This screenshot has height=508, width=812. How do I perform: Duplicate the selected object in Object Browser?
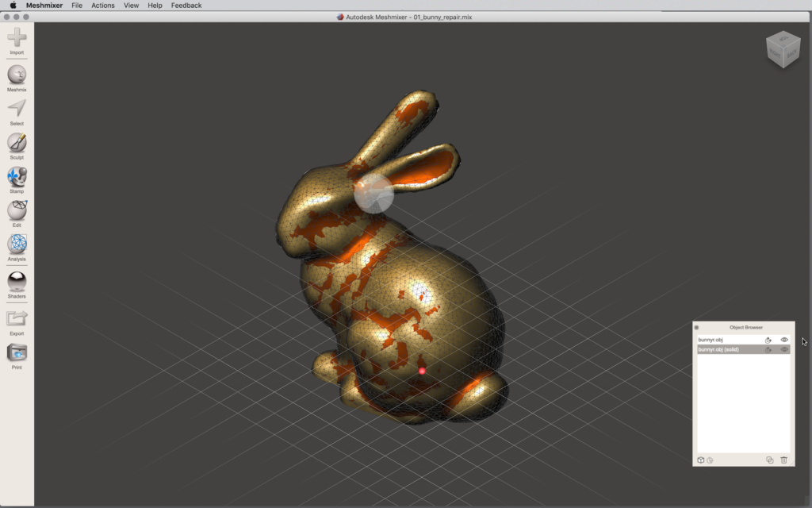click(769, 460)
